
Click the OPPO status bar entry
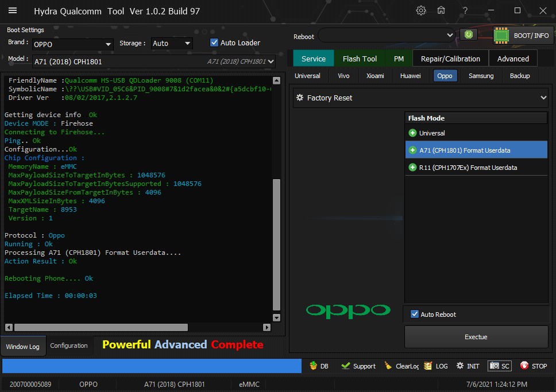point(88,384)
